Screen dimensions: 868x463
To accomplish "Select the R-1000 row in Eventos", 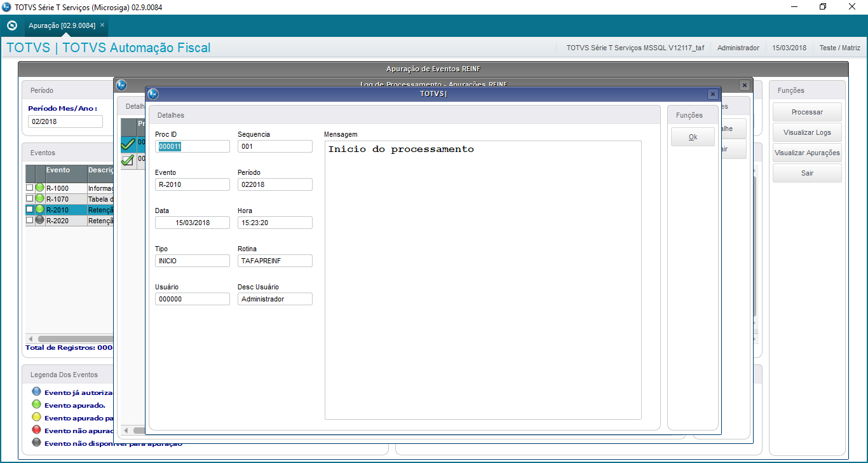I will click(69, 188).
